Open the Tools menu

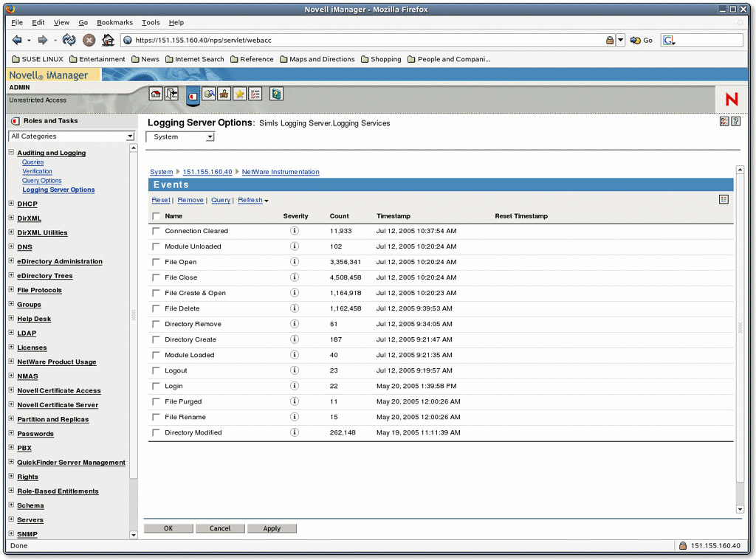tap(151, 22)
